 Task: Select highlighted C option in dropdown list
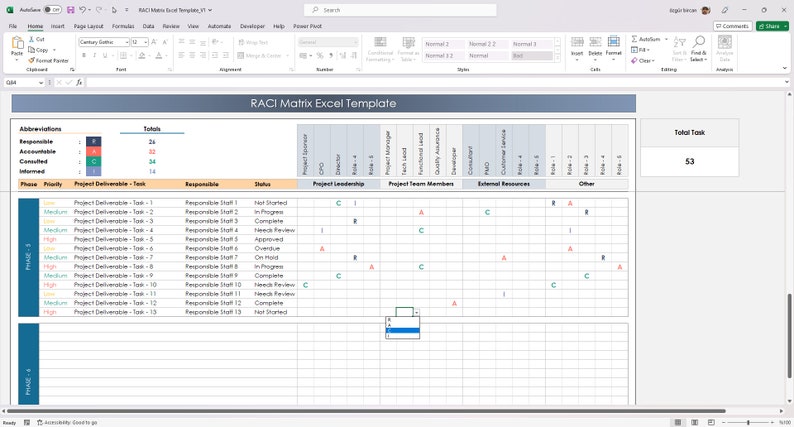pos(403,331)
